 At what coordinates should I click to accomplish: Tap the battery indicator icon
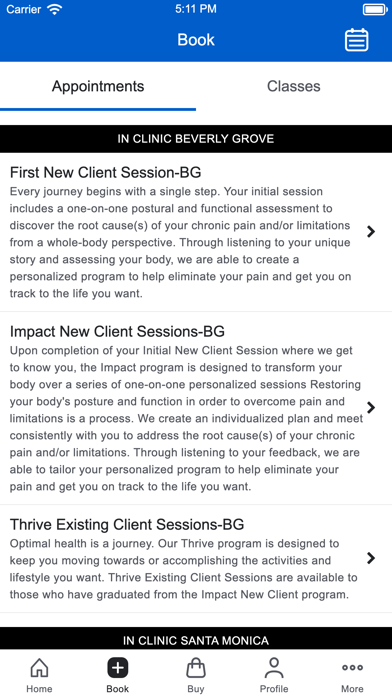[x=375, y=9]
